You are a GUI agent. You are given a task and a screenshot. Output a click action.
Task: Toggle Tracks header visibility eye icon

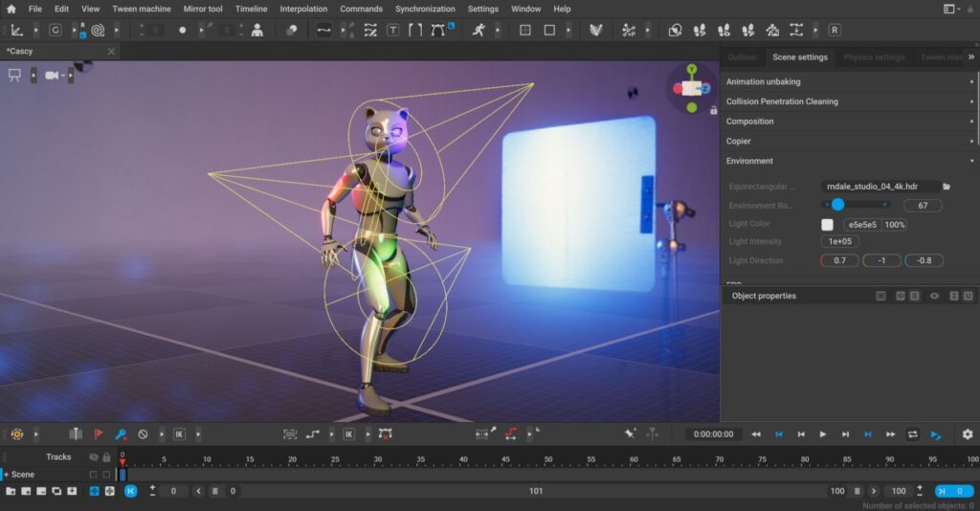(93, 457)
